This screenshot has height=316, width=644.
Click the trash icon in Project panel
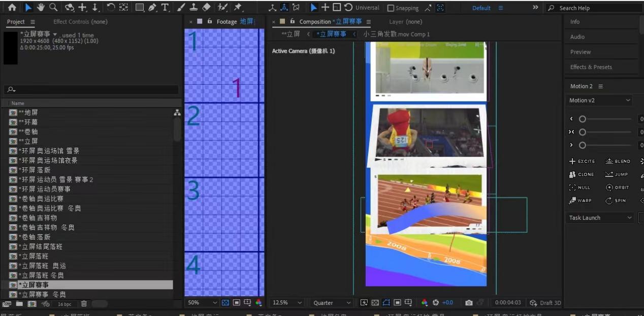[x=84, y=304]
